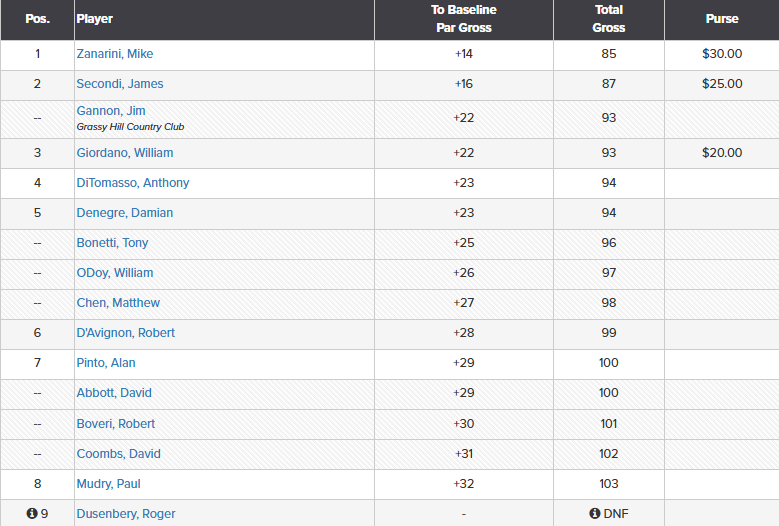779x526 pixels.
Task: Click Pinto, Alan player name
Action: coord(106,363)
